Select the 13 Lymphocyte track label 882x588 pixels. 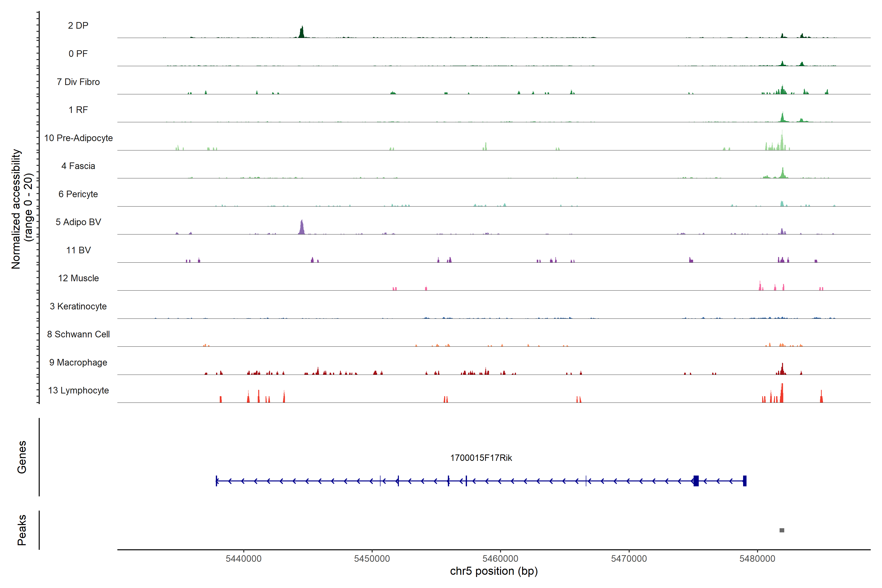click(x=78, y=390)
